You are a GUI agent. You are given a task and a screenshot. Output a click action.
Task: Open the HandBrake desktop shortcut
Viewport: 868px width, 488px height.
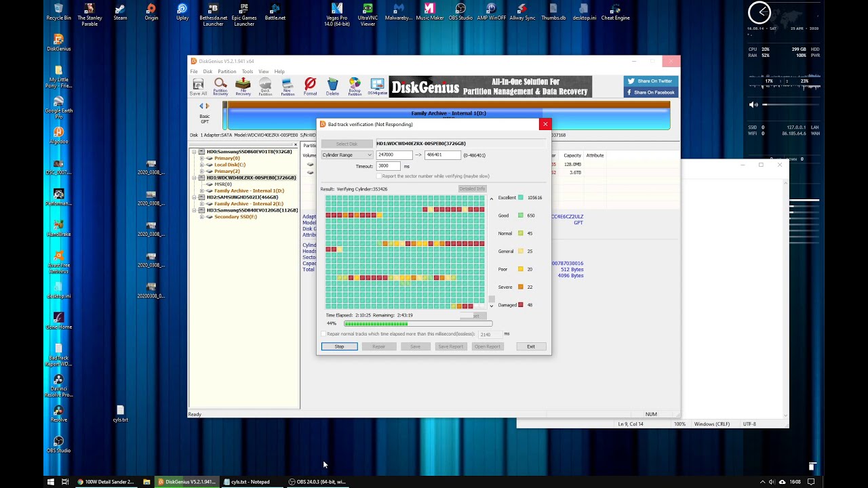coord(59,228)
